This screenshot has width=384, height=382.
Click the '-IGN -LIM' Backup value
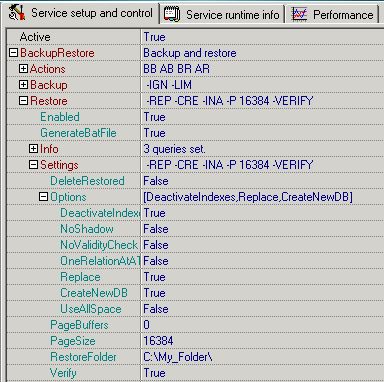pyautogui.click(x=169, y=85)
